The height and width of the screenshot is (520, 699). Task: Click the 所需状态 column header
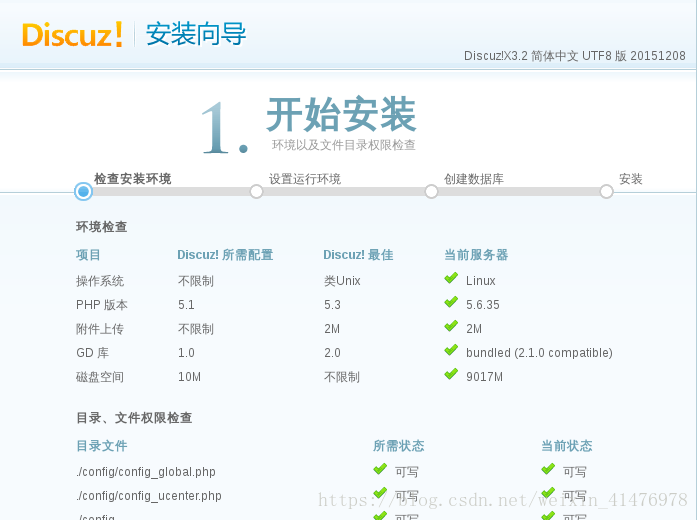[x=399, y=446]
